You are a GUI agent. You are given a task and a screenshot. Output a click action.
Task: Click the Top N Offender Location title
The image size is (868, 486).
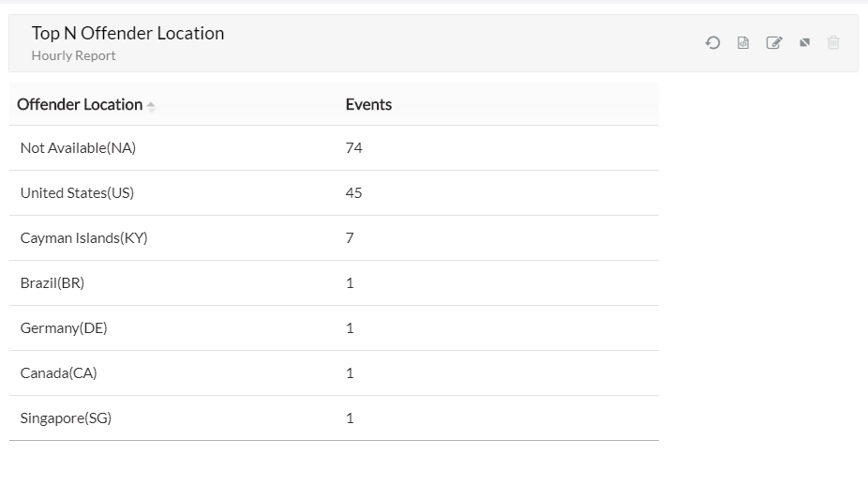pyautogui.click(x=127, y=33)
